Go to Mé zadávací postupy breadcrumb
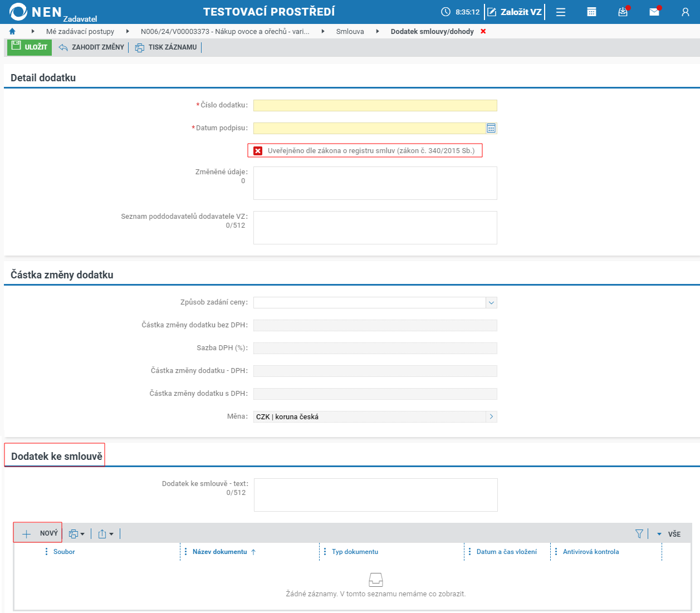 (x=80, y=31)
